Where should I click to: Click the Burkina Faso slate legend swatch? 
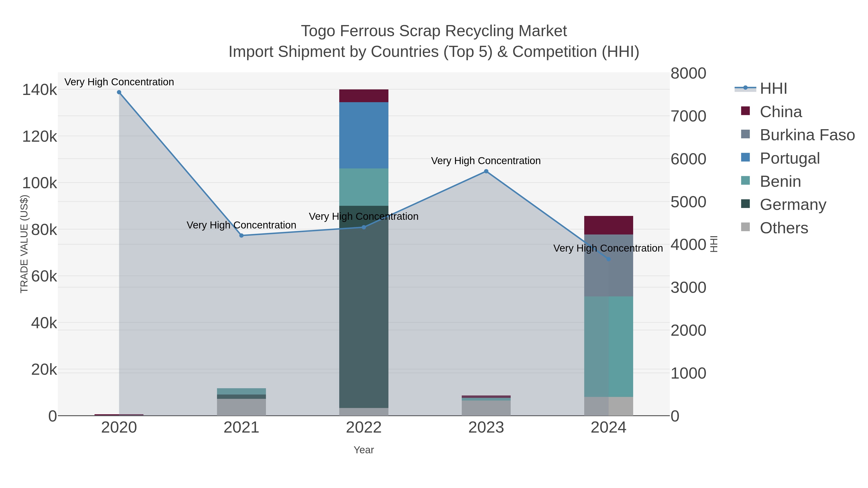tap(745, 134)
